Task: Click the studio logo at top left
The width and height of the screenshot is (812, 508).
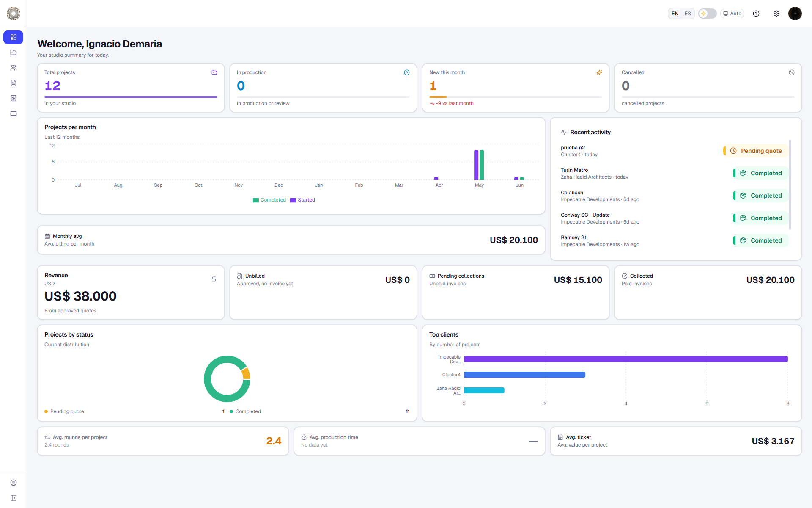Action: [14, 14]
